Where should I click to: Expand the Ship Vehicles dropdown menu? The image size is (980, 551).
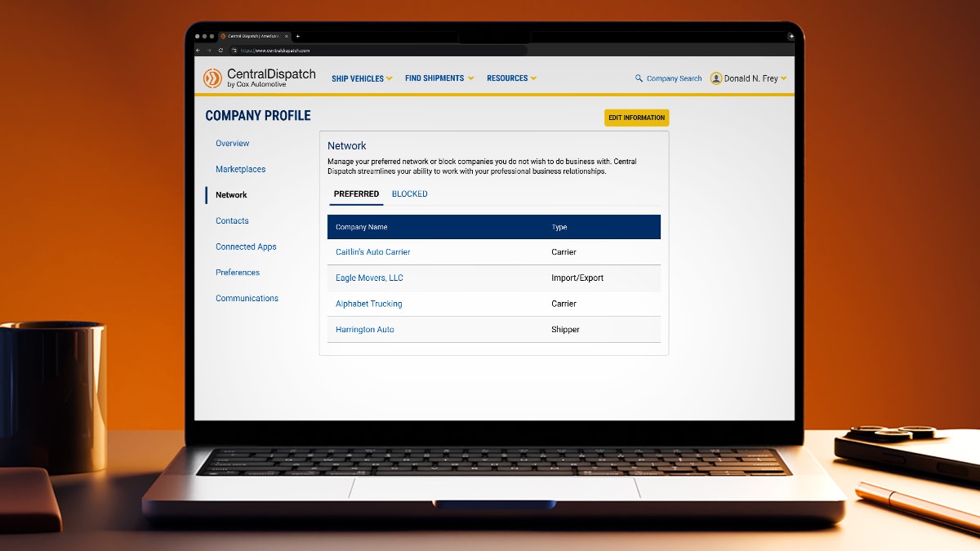[362, 78]
